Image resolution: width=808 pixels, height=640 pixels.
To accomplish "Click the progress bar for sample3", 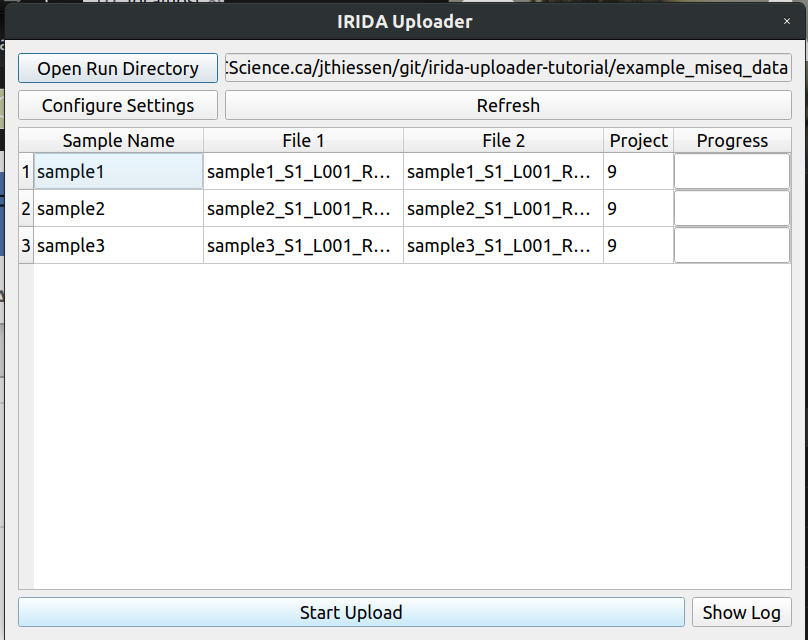I will [x=732, y=245].
